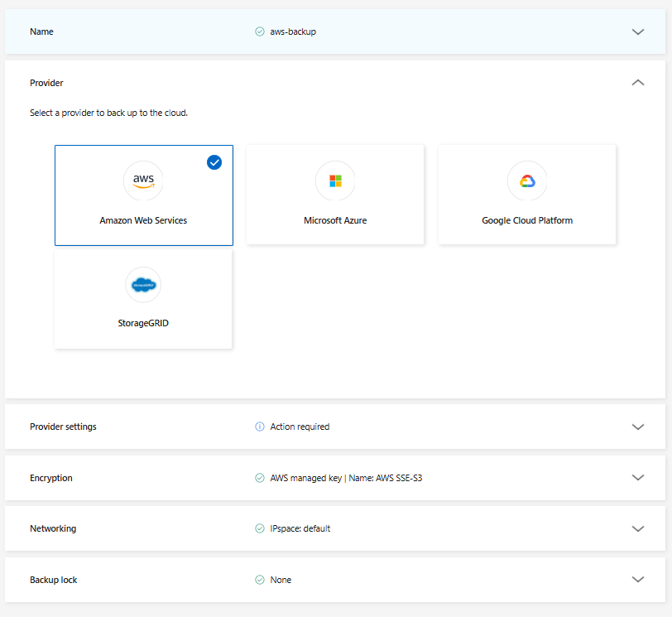Collapse the Provider section chevron

637,83
